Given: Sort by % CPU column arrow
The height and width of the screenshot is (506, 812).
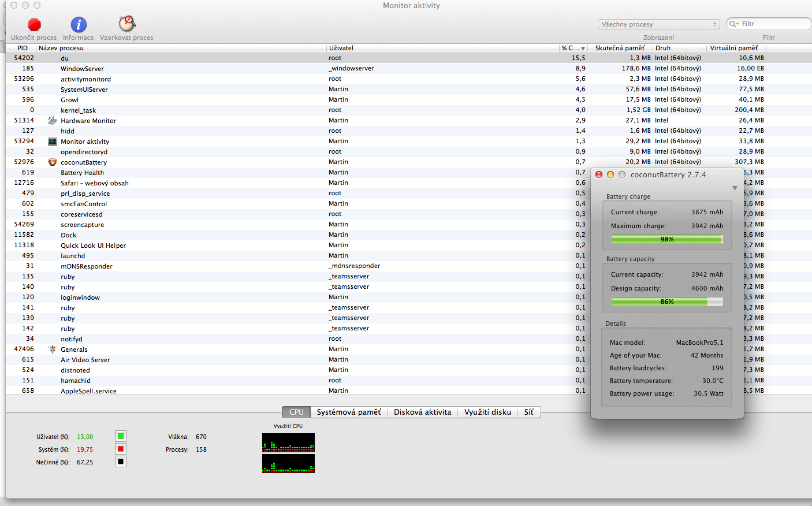Looking at the screenshot, I should 583,48.
